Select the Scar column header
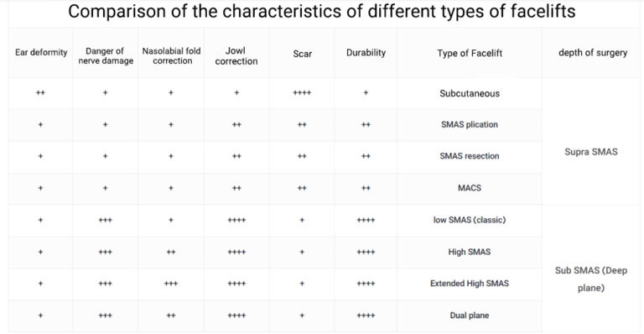This screenshot has width=644, height=334. click(x=302, y=54)
